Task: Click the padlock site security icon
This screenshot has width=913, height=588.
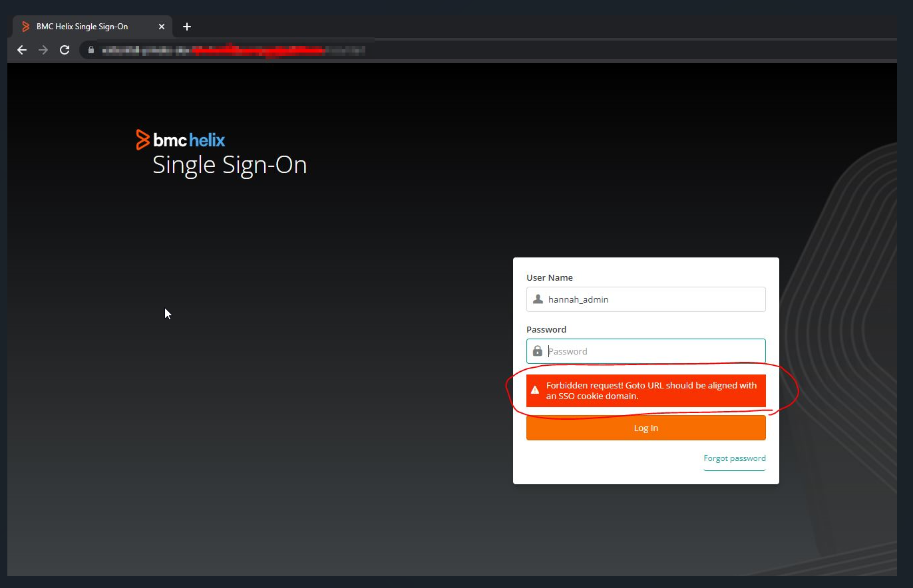Action: [x=91, y=50]
